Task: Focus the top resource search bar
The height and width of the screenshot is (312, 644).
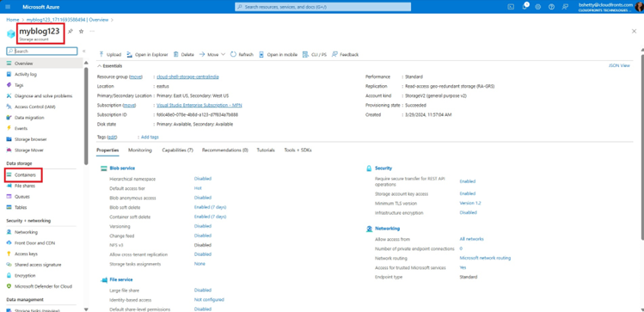Action: click(x=322, y=7)
